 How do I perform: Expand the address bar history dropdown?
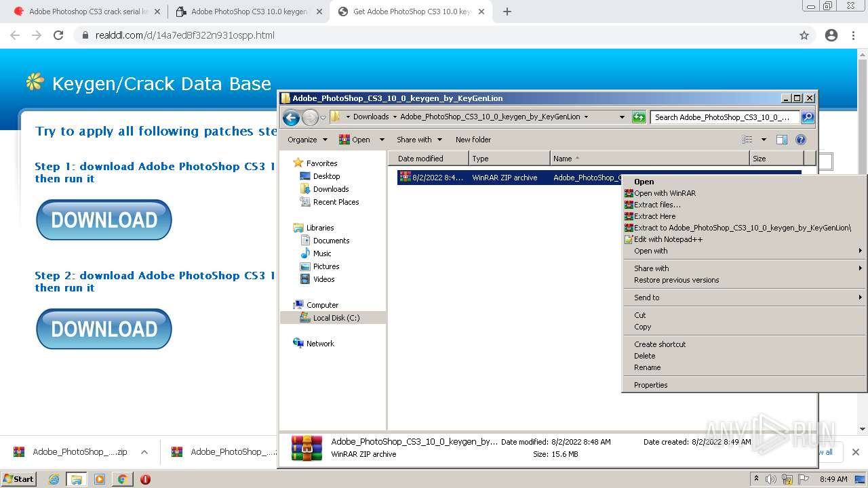(622, 117)
